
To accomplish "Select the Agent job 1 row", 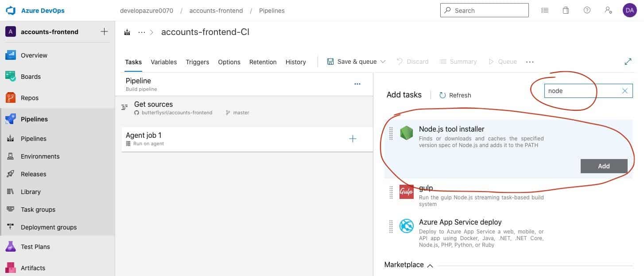I will [247, 140].
